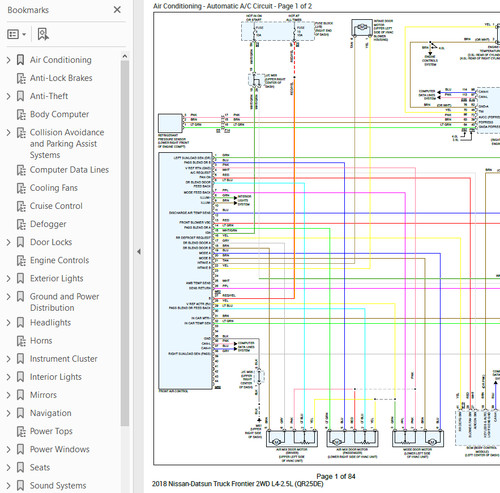
Task: Open the Interior Lights bookmark
Action: [x=56, y=377]
